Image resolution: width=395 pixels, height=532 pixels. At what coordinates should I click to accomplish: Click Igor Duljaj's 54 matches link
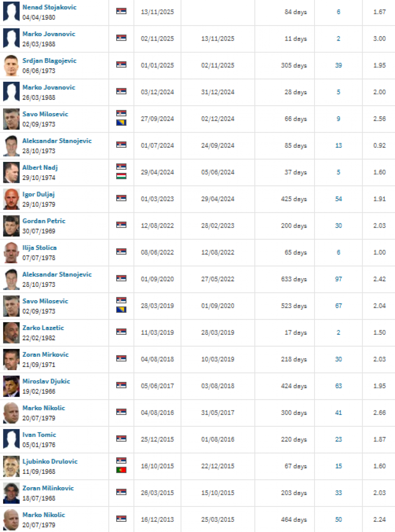[x=338, y=199]
